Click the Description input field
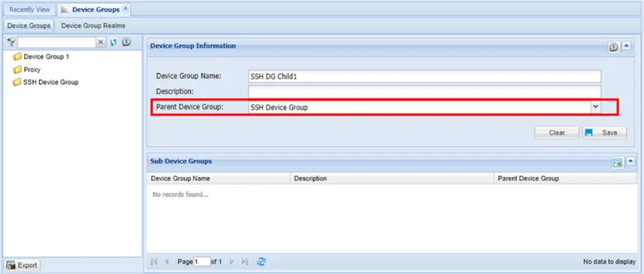This screenshot has width=644, height=274. point(424,91)
